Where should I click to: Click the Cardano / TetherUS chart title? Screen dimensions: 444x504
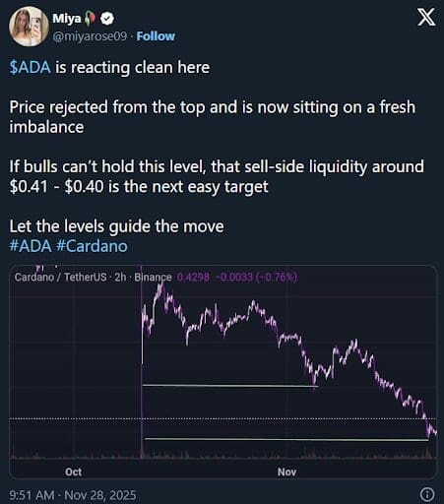click(x=61, y=278)
